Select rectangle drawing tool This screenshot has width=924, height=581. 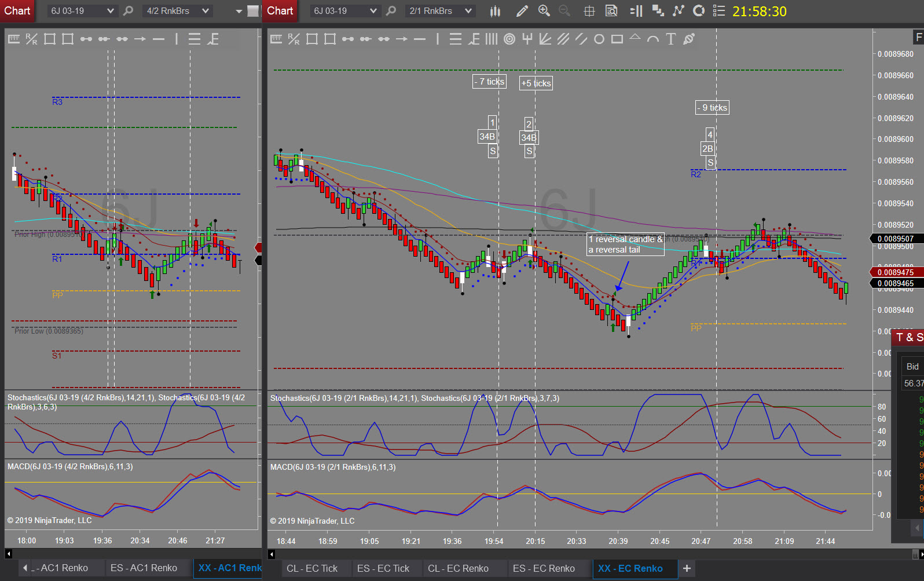[617, 39]
